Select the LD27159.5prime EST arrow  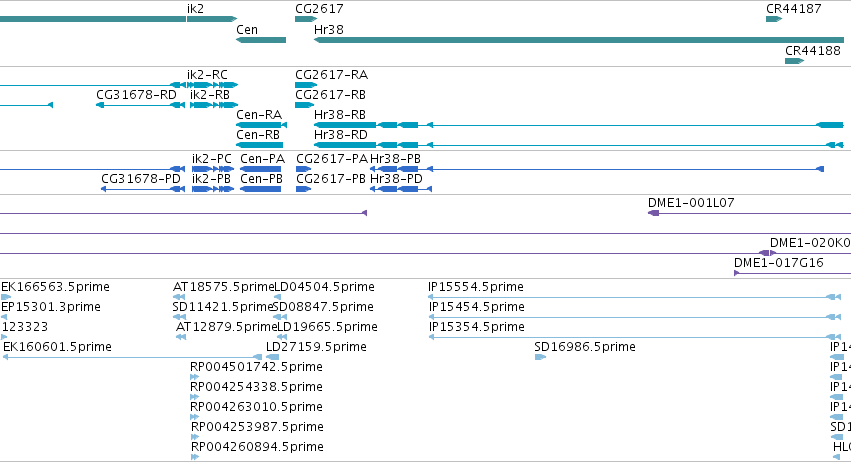point(272,357)
